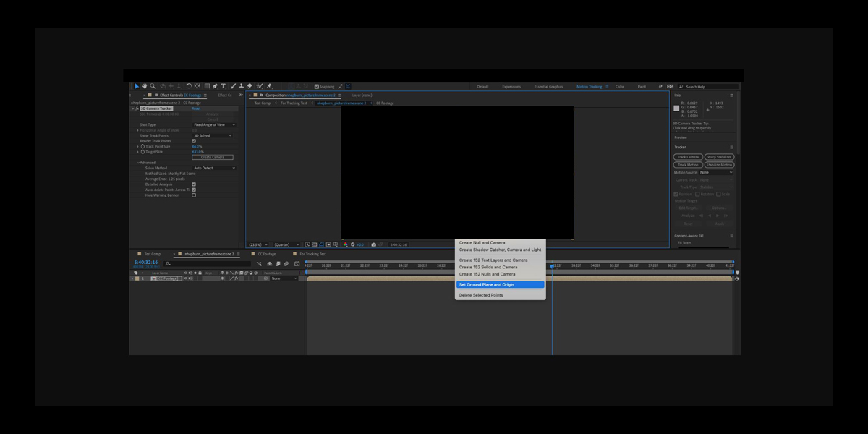Click the Track Camera button
868x434 pixels.
(x=688, y=157)
